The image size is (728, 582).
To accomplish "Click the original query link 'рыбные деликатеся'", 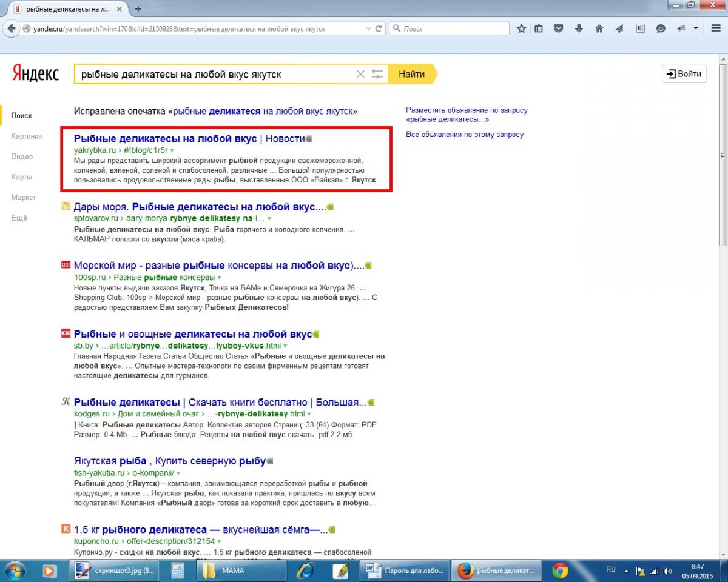I will [x=263, y=112].
